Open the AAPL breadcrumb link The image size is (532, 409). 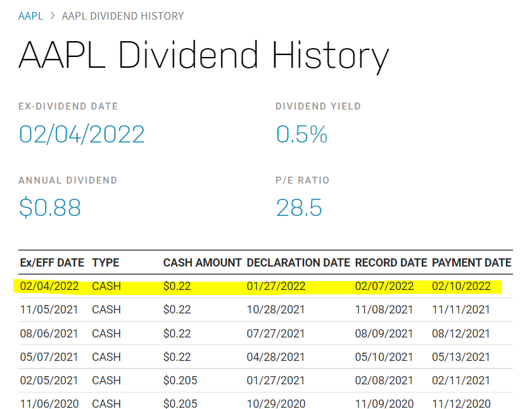[30, 16]
